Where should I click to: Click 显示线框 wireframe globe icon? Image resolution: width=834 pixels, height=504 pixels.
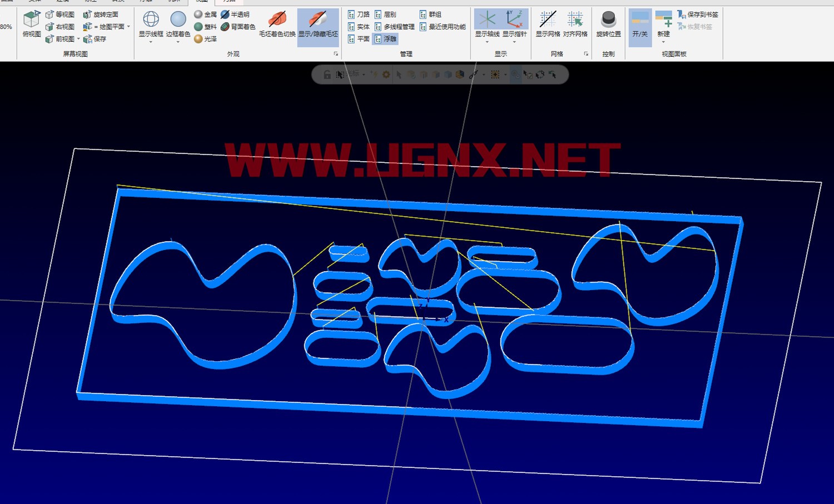tap(151, 20)
